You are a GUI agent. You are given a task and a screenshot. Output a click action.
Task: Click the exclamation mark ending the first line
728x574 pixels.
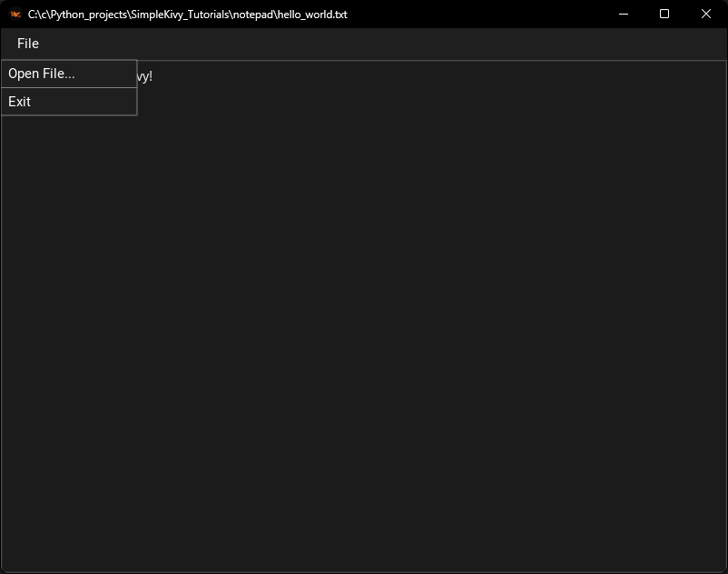[x=151, y=76]
